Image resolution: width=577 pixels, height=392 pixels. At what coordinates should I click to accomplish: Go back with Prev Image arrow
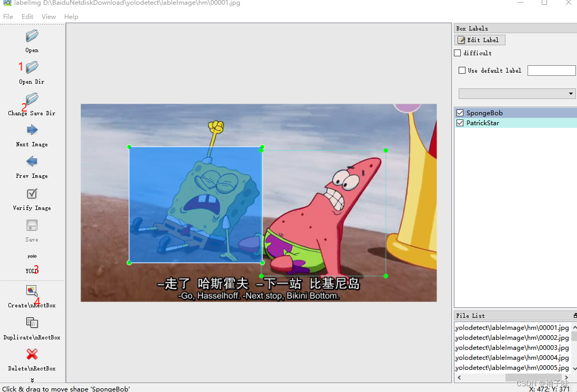coord(32,161)
